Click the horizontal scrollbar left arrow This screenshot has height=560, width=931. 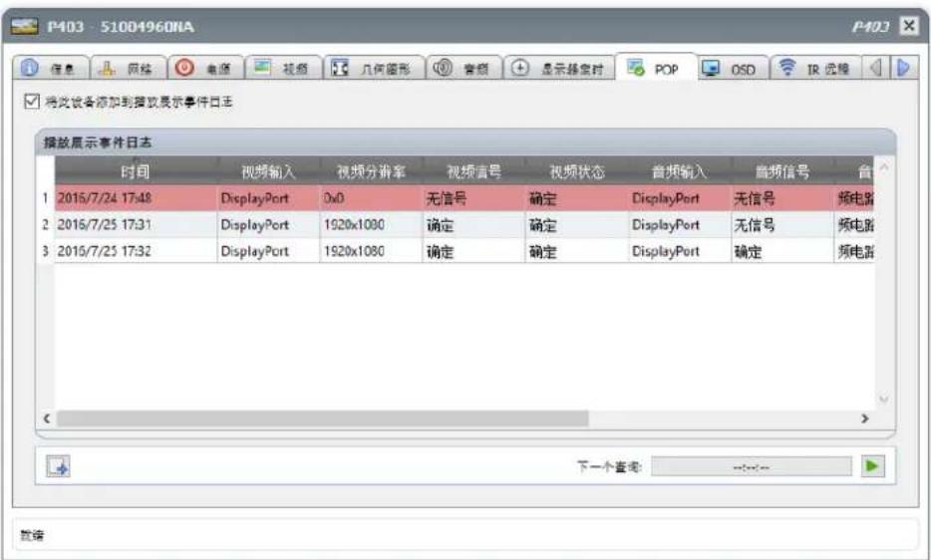pos(46,419)
